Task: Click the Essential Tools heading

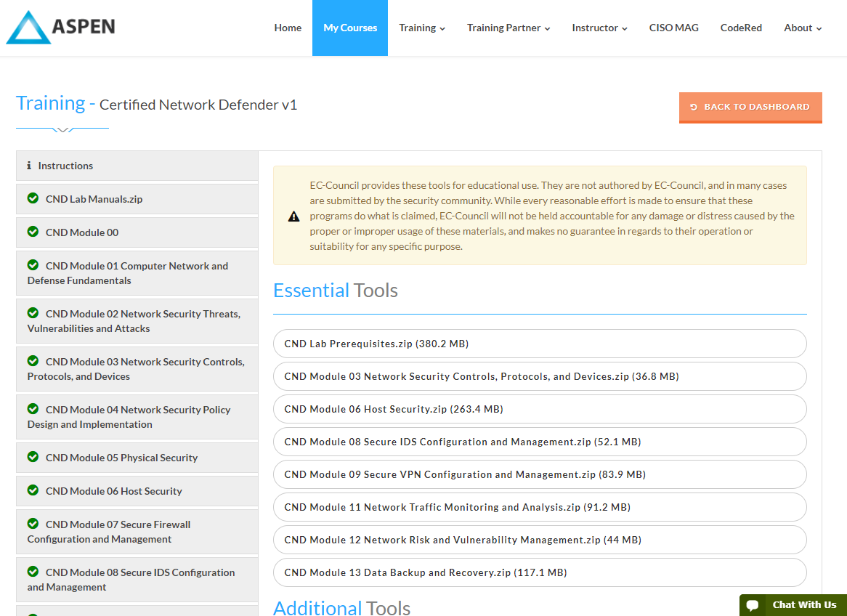Action: (336, 291)
